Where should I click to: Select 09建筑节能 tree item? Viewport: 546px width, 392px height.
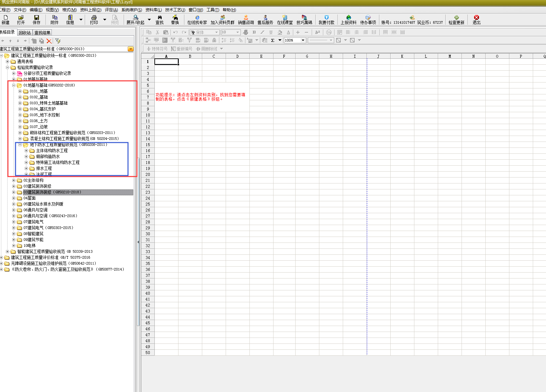[x=33, y=240]
